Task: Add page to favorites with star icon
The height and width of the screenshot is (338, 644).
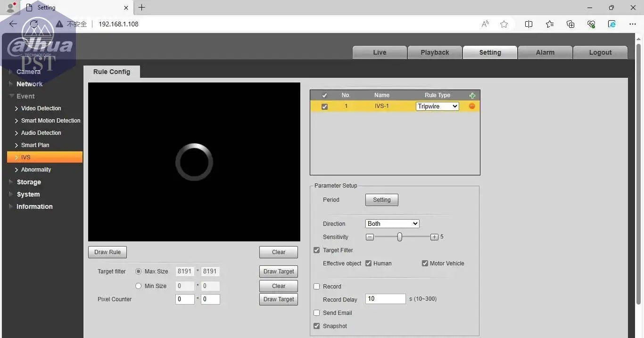Action: (504, 24)
